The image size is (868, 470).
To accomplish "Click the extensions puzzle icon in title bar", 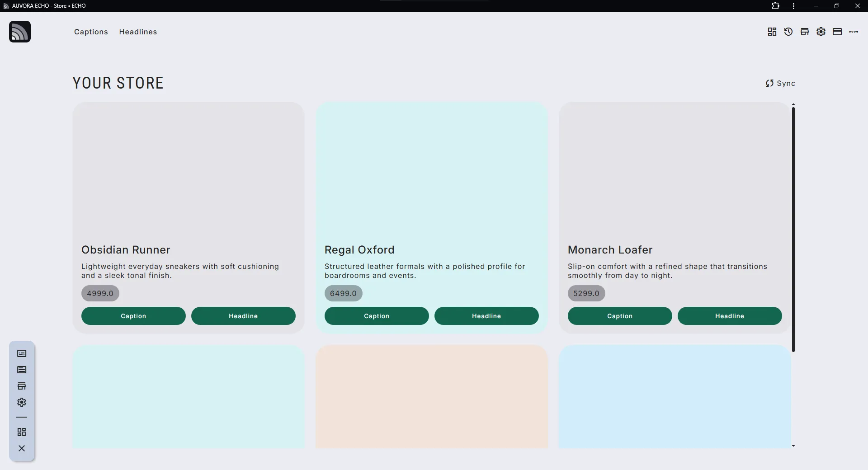I will coord(776,6).
